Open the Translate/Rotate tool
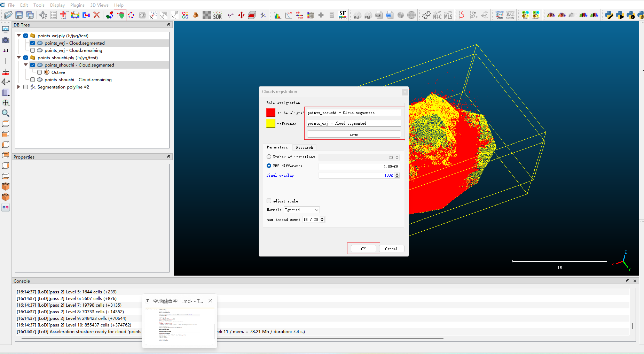Screen dimensions: 644x354 (241, 15)
